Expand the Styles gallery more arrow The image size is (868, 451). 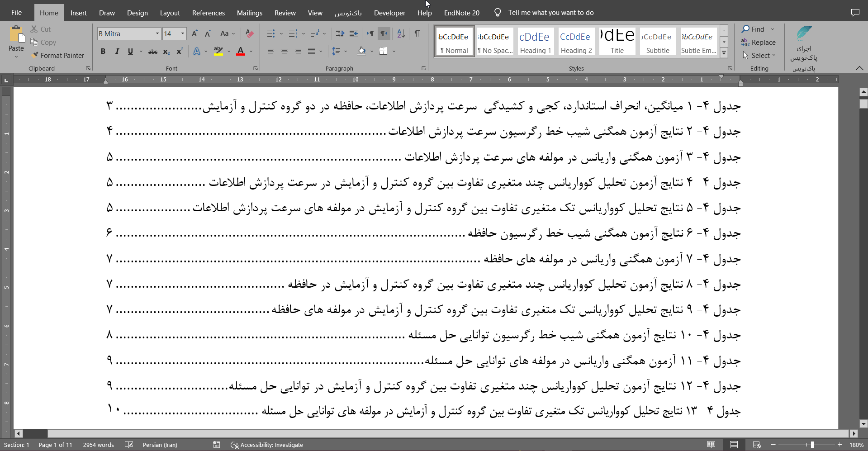pyautogui.click(x=724, y=53)
